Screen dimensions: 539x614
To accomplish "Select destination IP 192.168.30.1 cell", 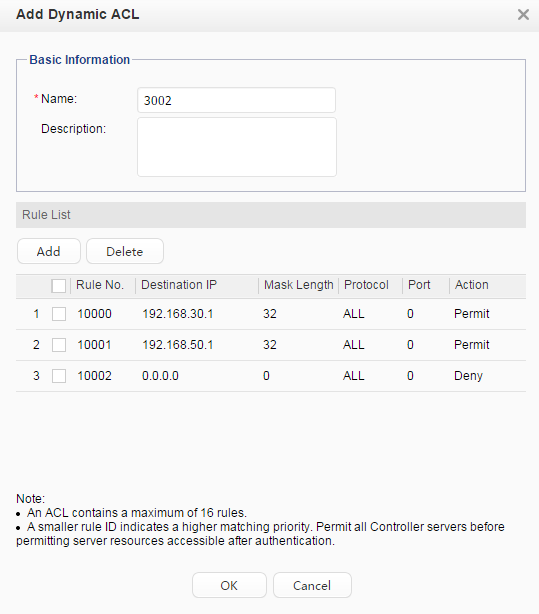I will pyautogui.click(x=177, y=314).
